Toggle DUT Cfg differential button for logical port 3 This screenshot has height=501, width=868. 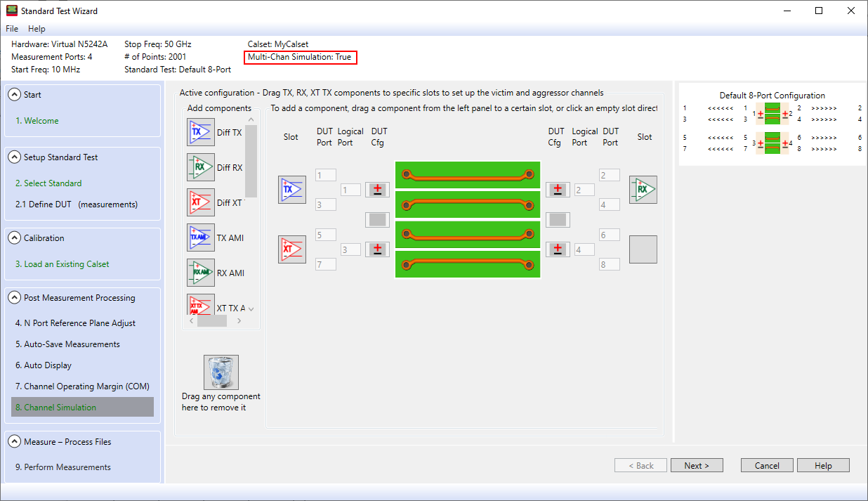377,249
